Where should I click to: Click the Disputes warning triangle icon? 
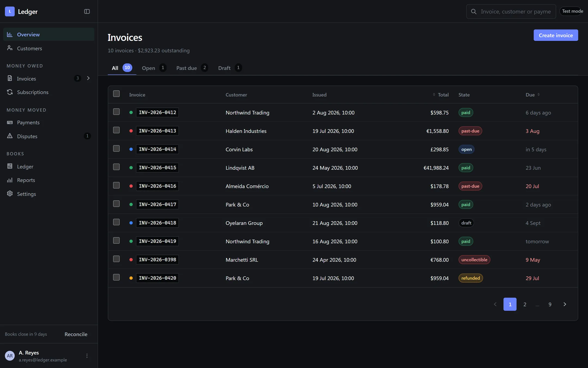point(10,136)
